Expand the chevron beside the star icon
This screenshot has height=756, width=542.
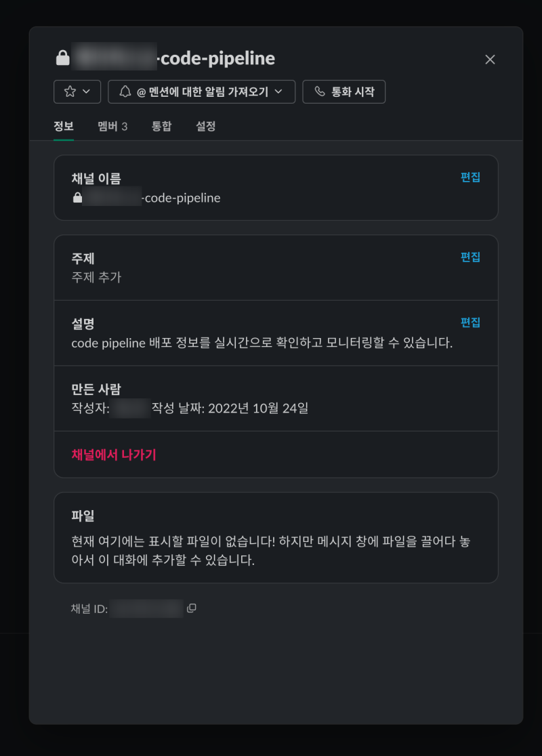click(86, 92)
